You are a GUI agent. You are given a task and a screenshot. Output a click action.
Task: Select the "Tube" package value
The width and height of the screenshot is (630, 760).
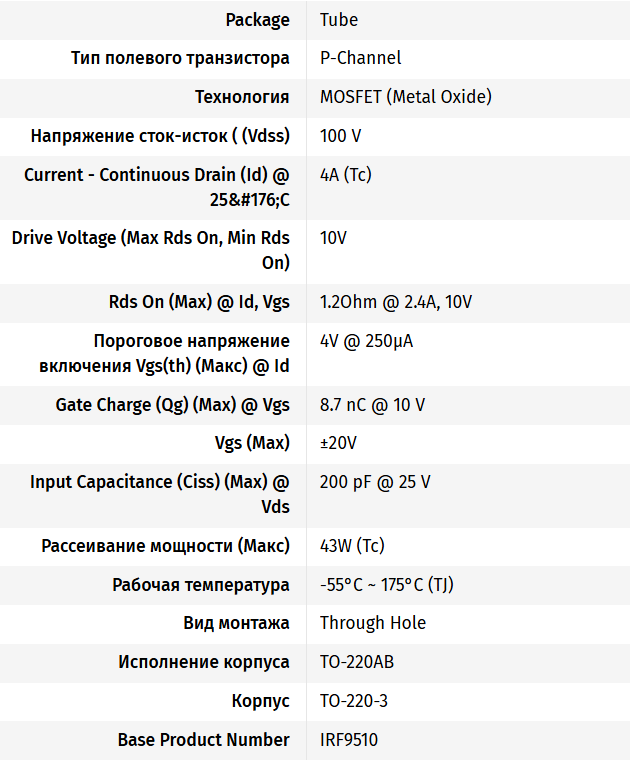[339, 20]
